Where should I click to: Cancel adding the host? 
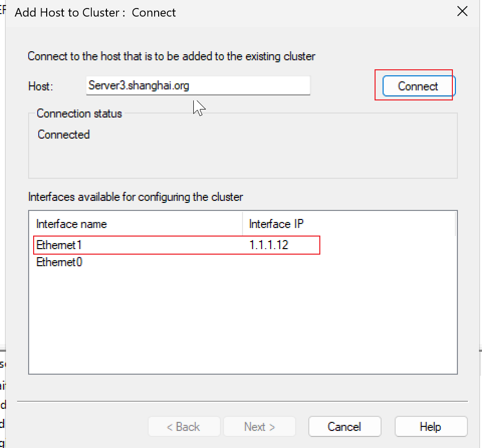click(344, 426)
